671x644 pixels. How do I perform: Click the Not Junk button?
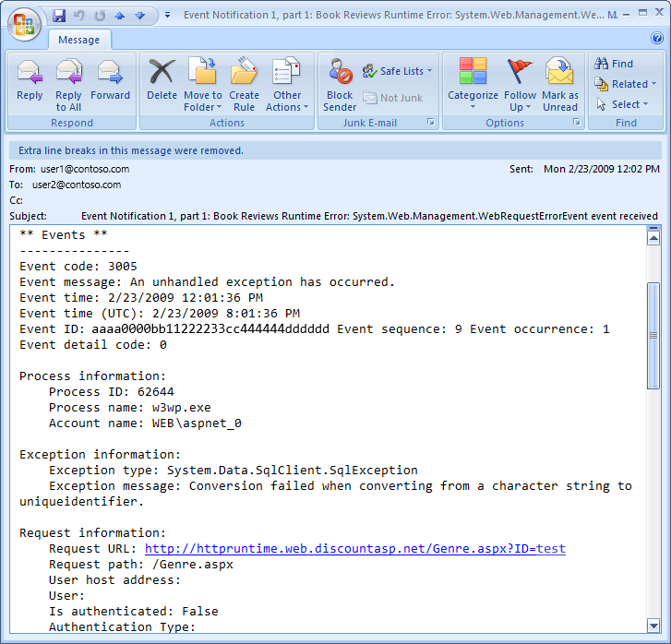(393, 98)
